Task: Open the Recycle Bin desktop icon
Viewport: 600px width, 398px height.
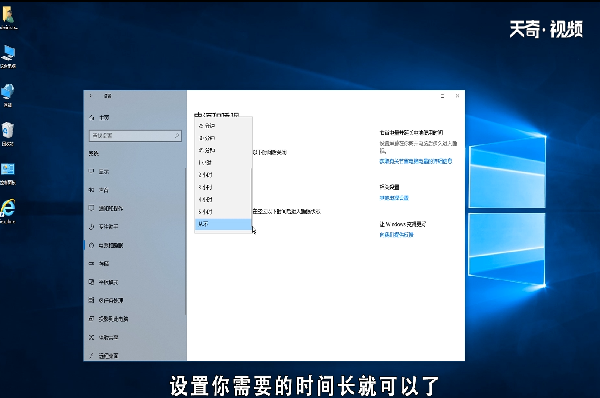Action: 8,134
